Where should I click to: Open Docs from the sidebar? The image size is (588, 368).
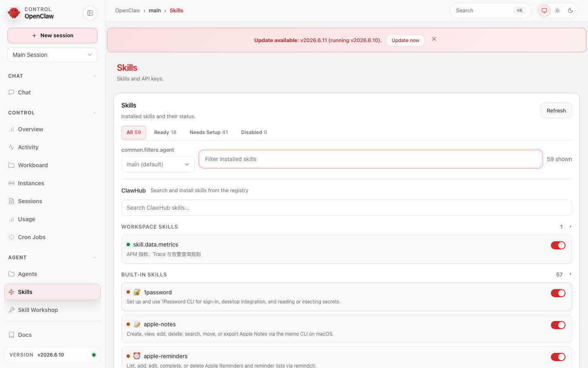click(52, 335)
